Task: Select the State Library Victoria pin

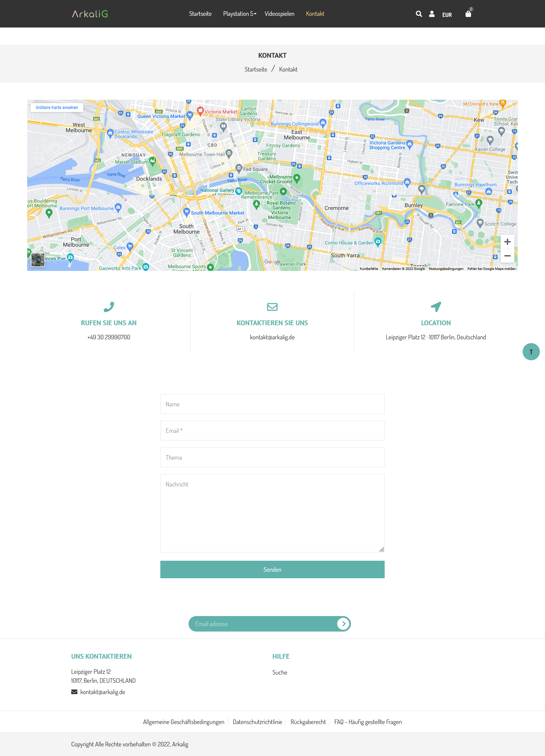Action: [223, 127]
